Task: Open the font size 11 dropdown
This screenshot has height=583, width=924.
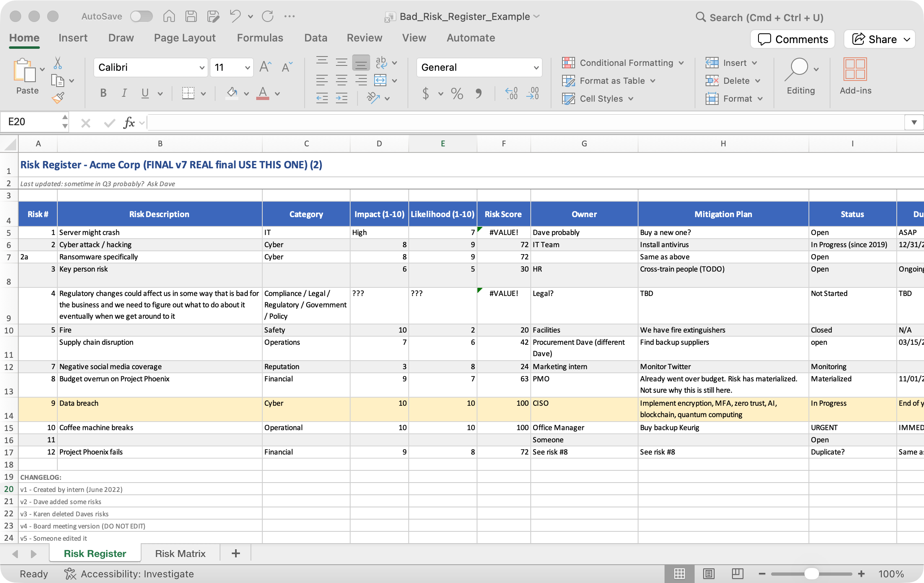Action: (247, 67)
